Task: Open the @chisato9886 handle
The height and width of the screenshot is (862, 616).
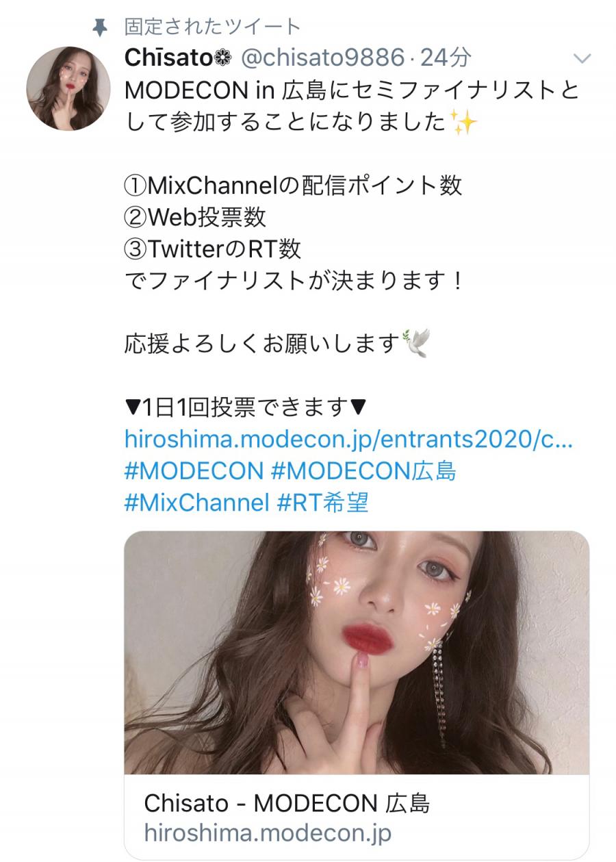Action: [x=322, y=59]
